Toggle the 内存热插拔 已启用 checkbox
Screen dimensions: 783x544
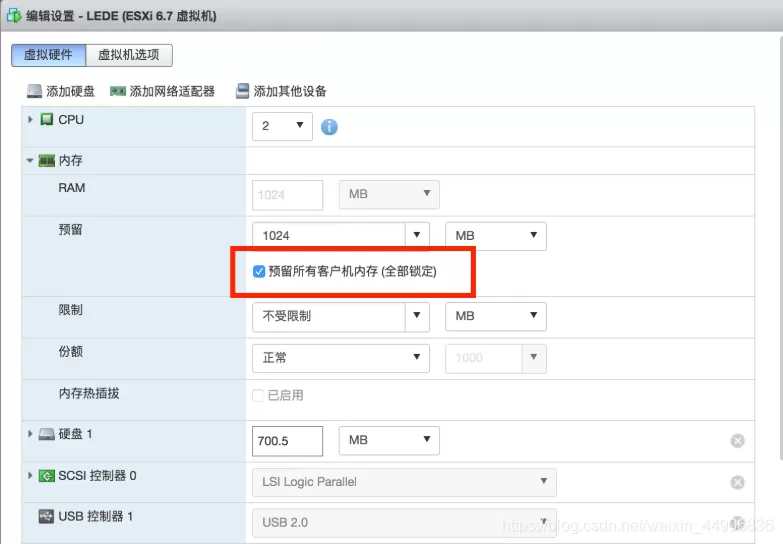tap(258, 396)
